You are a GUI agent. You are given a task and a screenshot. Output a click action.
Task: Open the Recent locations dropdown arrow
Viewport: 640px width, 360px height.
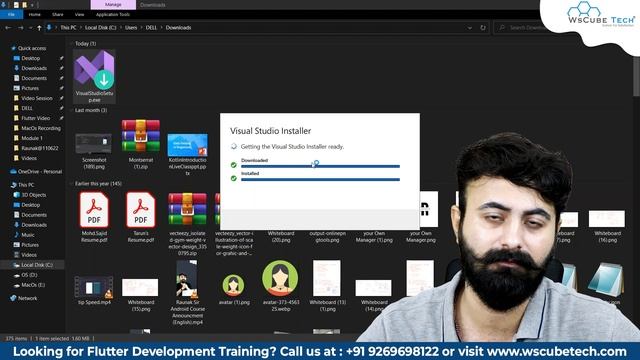(30, 28)
